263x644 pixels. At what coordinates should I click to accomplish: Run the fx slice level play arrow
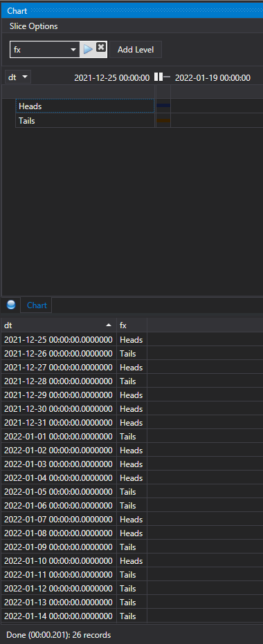tap(88, 49)
